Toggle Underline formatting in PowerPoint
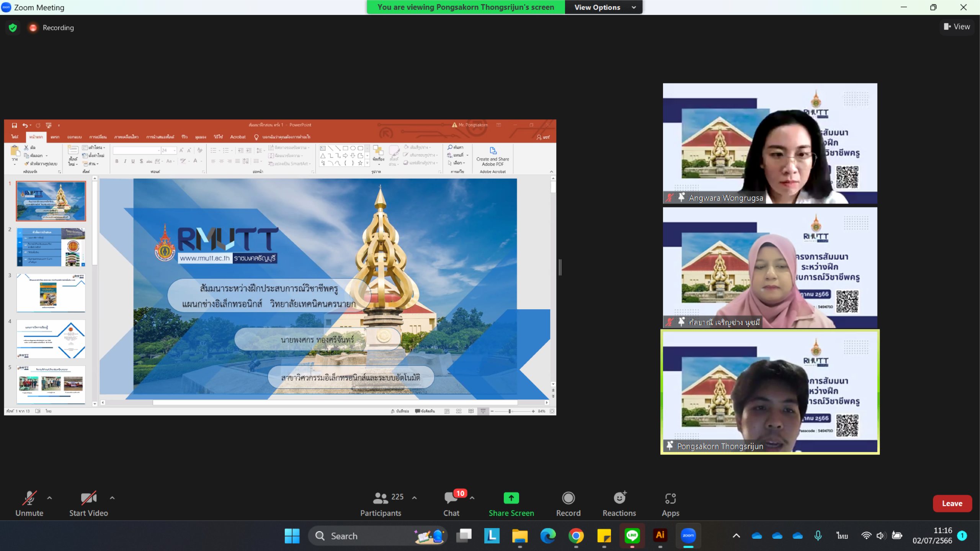The image size is (980, 551). [x=133, y=161]
